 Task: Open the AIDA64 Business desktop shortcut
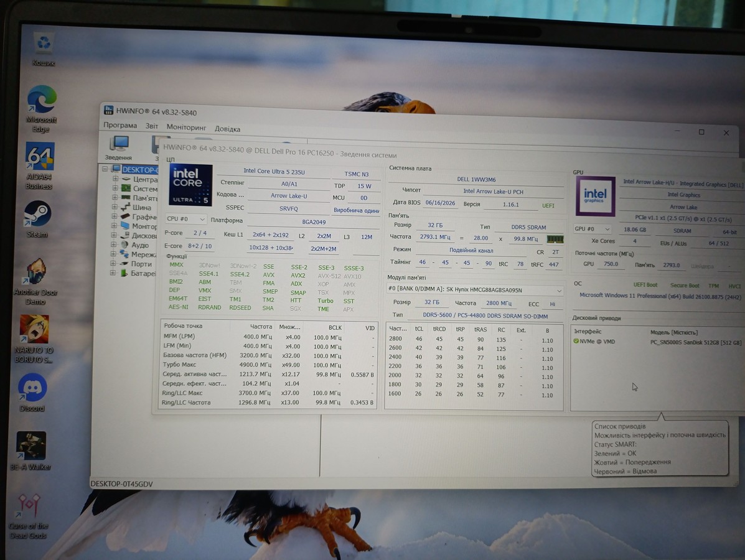coord(39,166)
